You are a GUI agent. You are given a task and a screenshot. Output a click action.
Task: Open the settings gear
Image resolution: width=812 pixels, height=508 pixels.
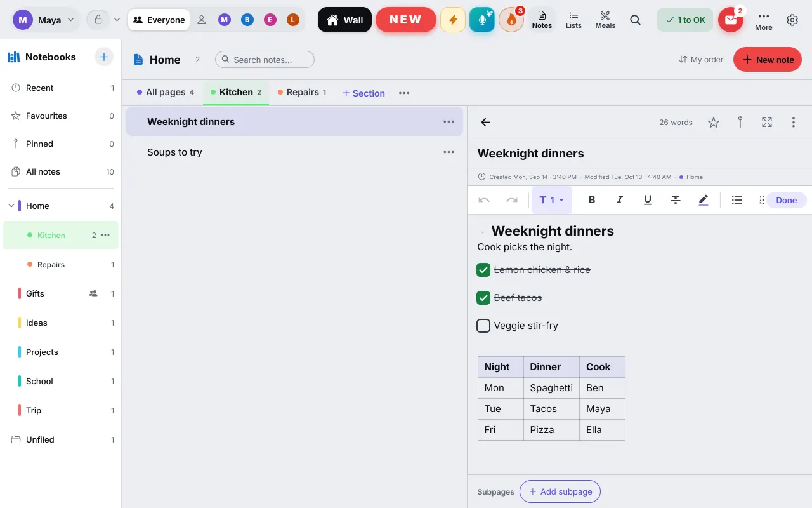click(x=792, y=20)
